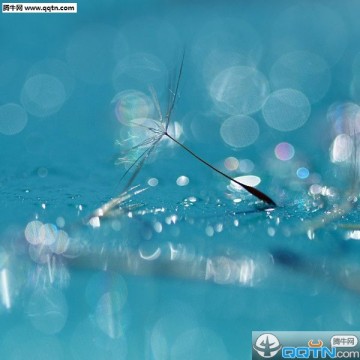Click the crescent-shaped white highlight
Screen dimensions: 360x360
tap(150, 255)
